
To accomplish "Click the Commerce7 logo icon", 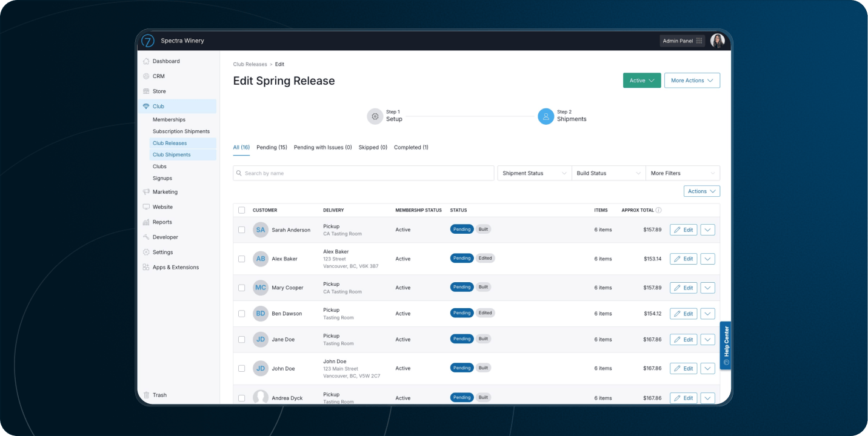I will pos(148,41).
